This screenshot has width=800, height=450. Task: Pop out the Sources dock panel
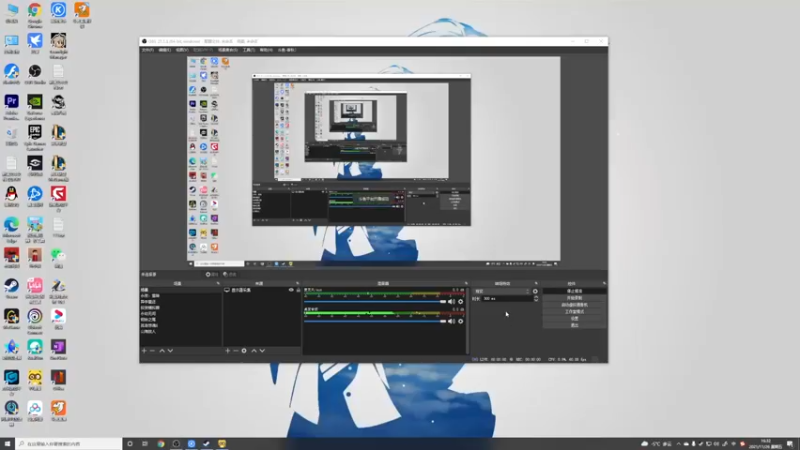click(297, 283)
